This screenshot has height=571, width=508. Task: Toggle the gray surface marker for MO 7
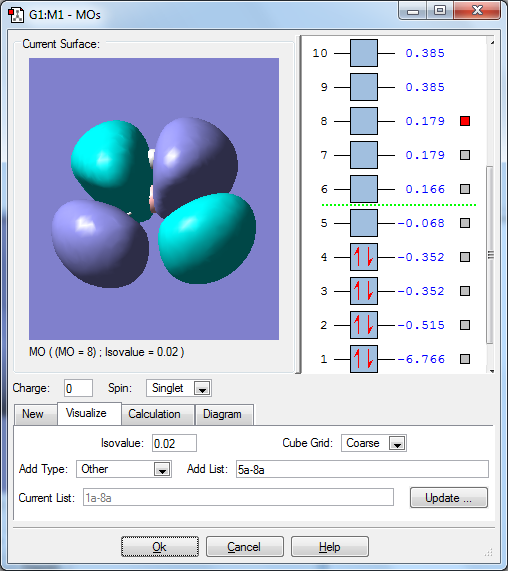pyautogui.click(x=465, y=155)
